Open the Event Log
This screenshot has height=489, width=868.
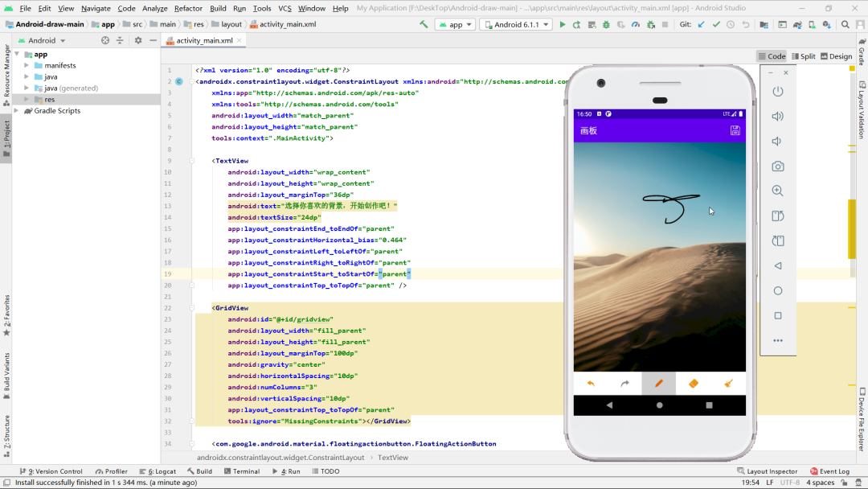tap(829, 471)
